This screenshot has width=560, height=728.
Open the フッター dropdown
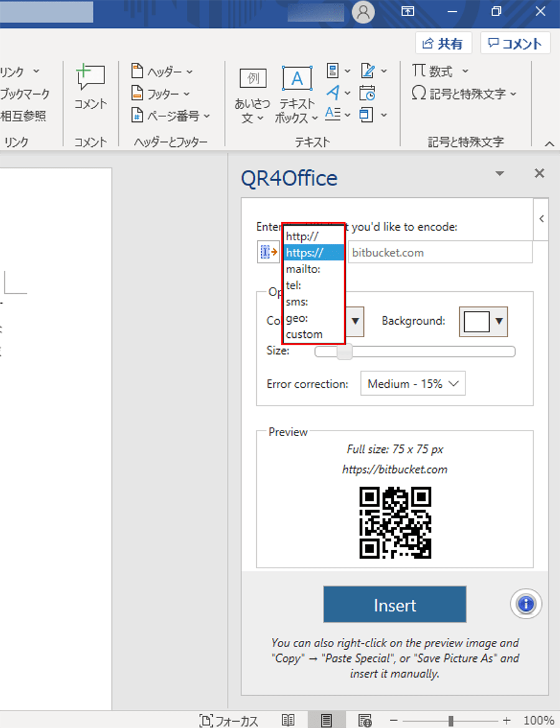161,94
